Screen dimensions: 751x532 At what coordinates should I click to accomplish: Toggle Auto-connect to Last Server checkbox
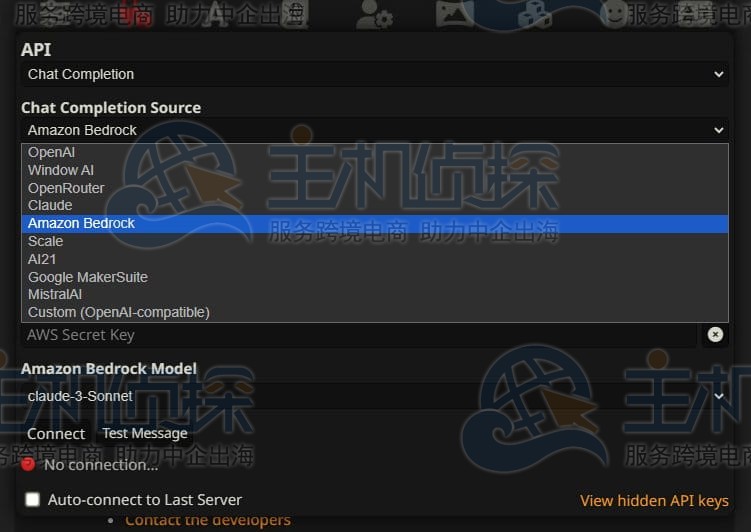33,500
